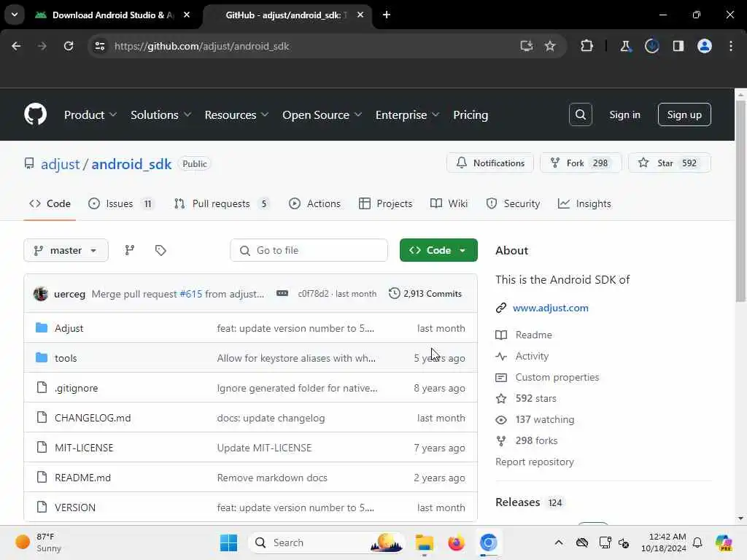Open Windows notifications bell in tray
The width and height of the screenshot is (747, 560).
[x=697, y=542]
